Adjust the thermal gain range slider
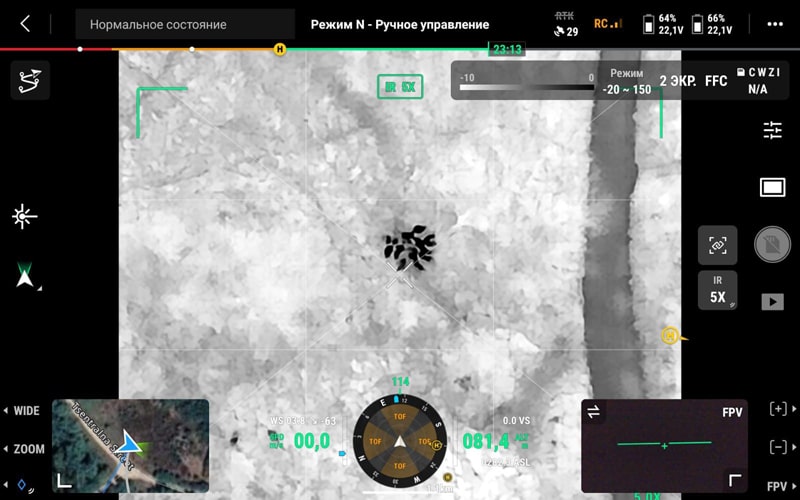The image size is (800, 500). (x=527, y=87)
